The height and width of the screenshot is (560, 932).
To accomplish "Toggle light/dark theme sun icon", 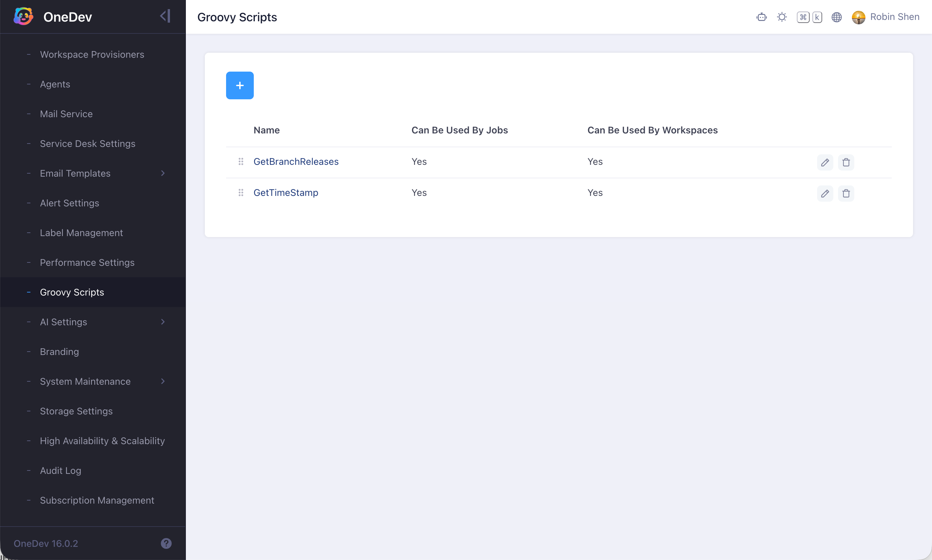I will pos(782,17).
